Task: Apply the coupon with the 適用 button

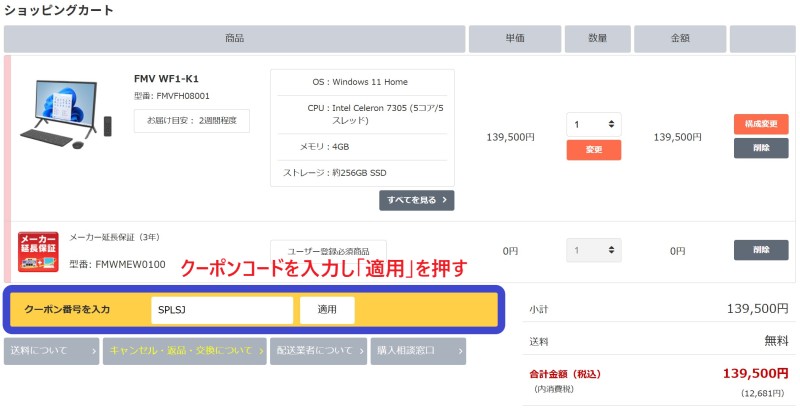Action: click(327, 310)
